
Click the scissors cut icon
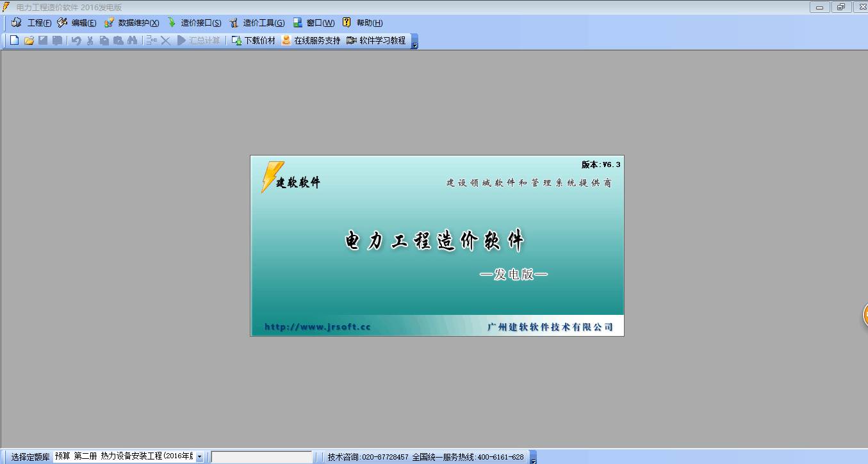(x=90, y=40)
